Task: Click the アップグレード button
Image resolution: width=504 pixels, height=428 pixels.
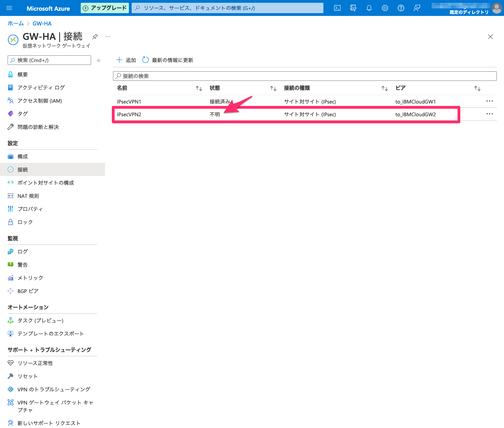Action: click(x=105, y=8)
